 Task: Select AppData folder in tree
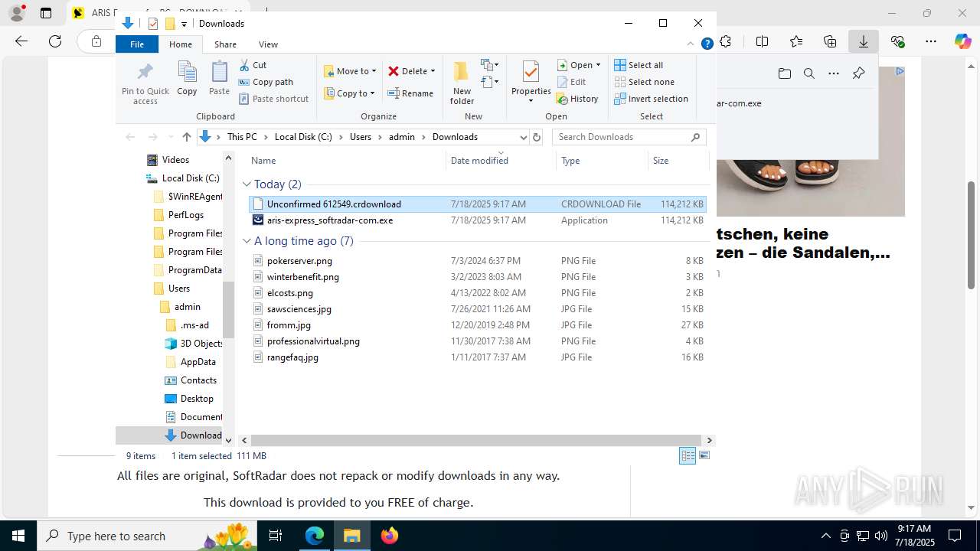tap(198, 362)
